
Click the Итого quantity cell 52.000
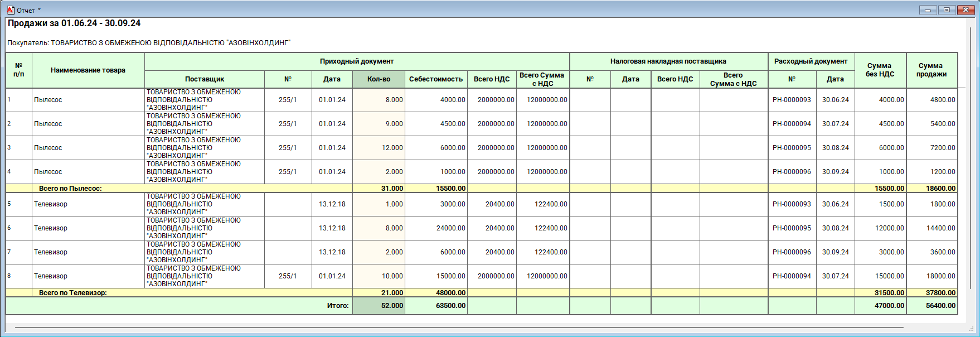[379, 306]
